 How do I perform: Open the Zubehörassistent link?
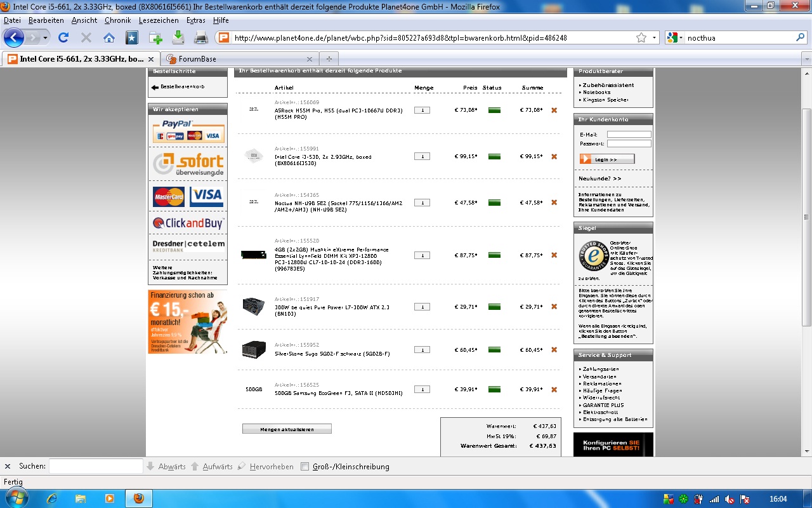click(x=608, y=85)
